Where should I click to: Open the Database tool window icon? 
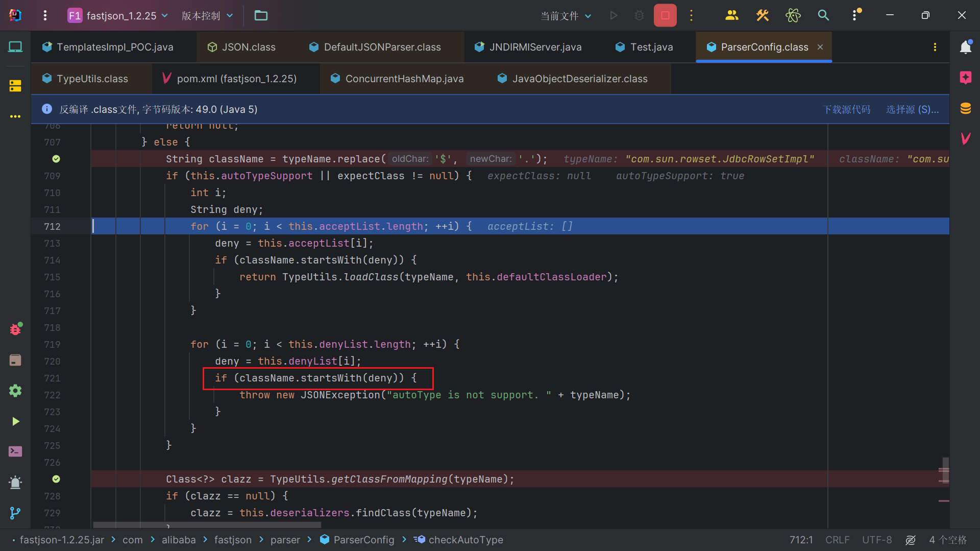(965, 108)
